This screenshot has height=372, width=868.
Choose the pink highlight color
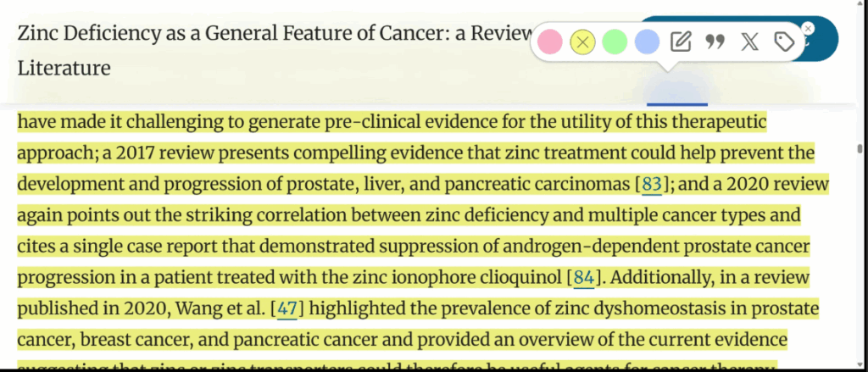click(x=549, y=42)
